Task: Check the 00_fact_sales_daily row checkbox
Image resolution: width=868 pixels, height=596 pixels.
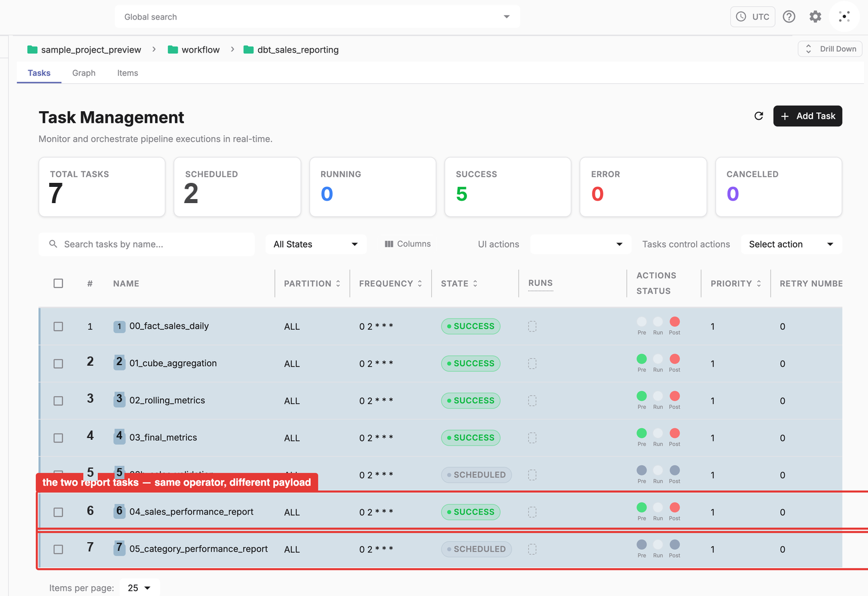Action: point(58,326)
